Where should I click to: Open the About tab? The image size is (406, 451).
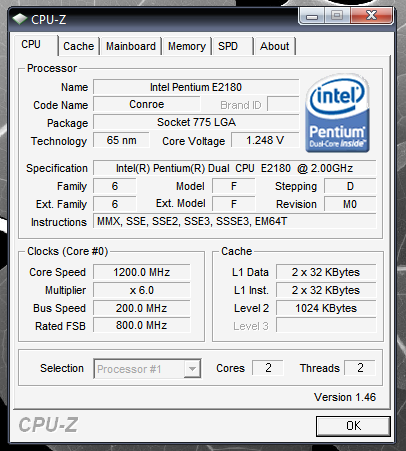coord(275,46)
